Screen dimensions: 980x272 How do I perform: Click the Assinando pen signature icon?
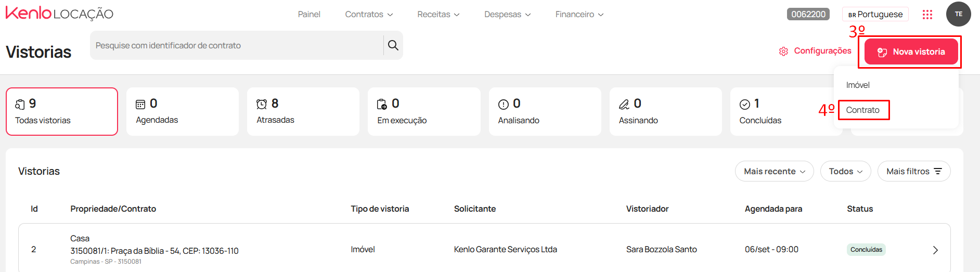(624, 105)
